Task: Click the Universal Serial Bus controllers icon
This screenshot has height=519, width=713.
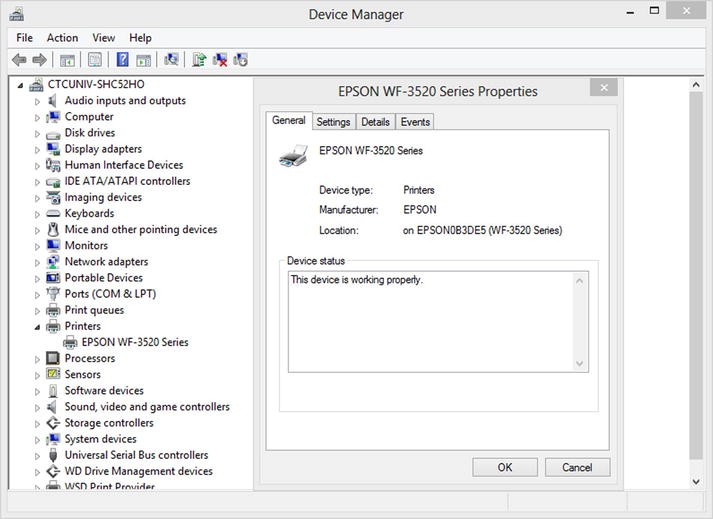Action: click(53, 455)
